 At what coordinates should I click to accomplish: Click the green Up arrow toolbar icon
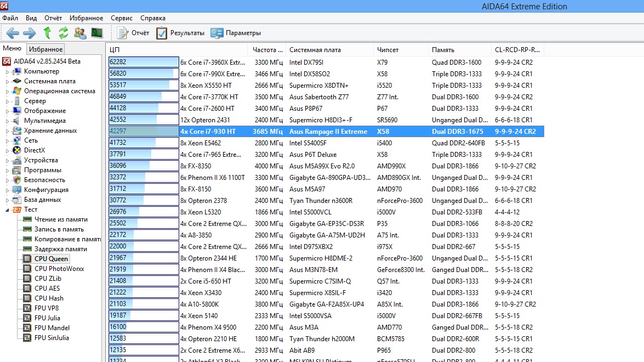(x=47, y=33)
